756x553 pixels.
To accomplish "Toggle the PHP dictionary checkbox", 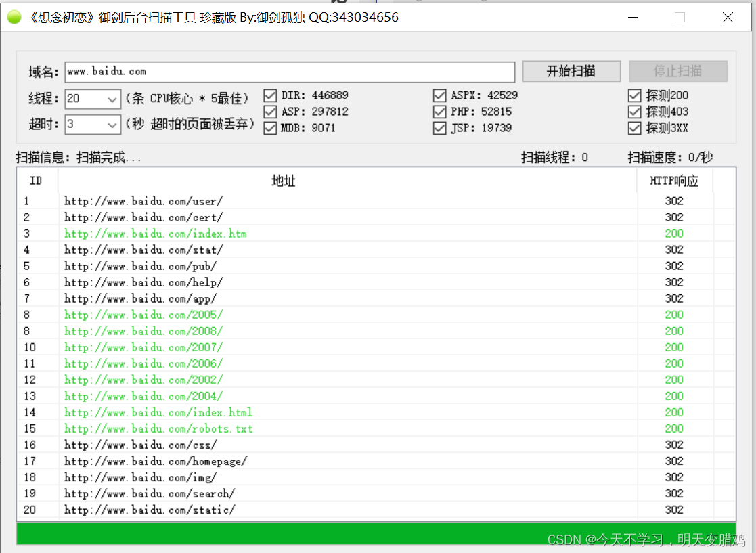I will pyautogui.click(x=440, y=112).
